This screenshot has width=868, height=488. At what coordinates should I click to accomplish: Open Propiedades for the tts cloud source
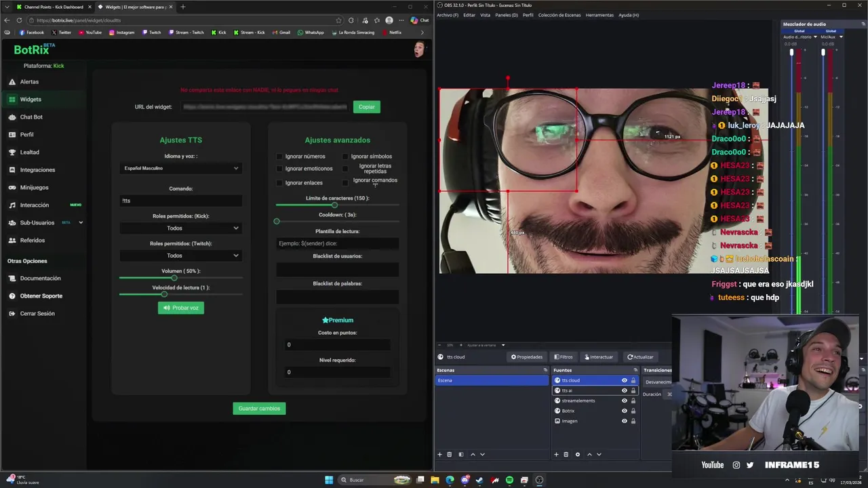point(527,357)
